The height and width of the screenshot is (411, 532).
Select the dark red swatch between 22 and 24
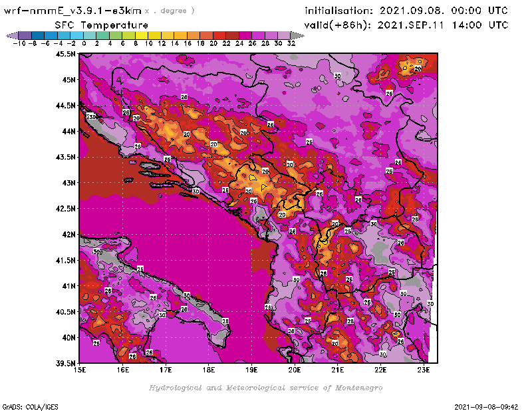click(x=232, y=35)
